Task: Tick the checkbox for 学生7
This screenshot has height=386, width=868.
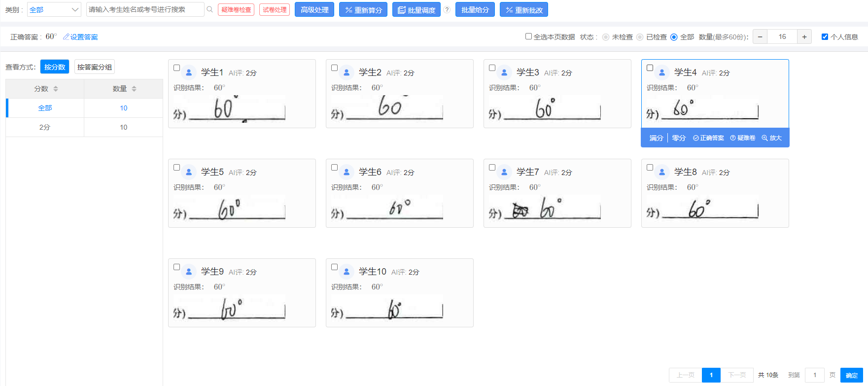Action: (492, 168)
